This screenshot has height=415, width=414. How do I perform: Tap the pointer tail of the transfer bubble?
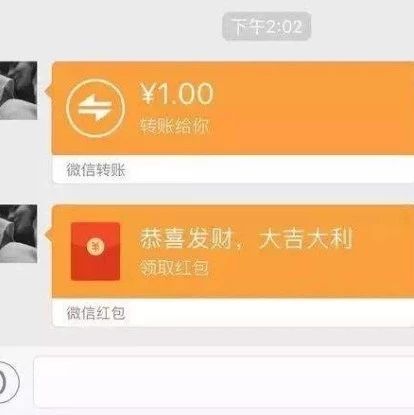(x=48, y=91)
